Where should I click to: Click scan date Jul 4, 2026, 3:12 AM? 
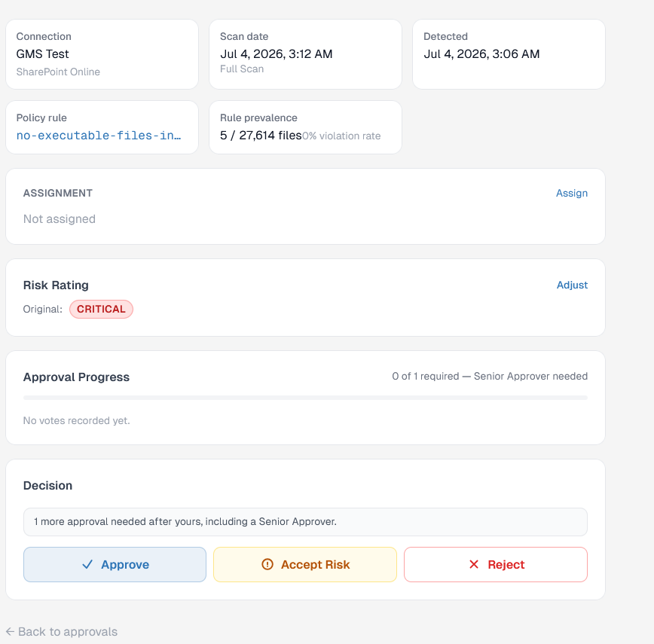point(276,53)
